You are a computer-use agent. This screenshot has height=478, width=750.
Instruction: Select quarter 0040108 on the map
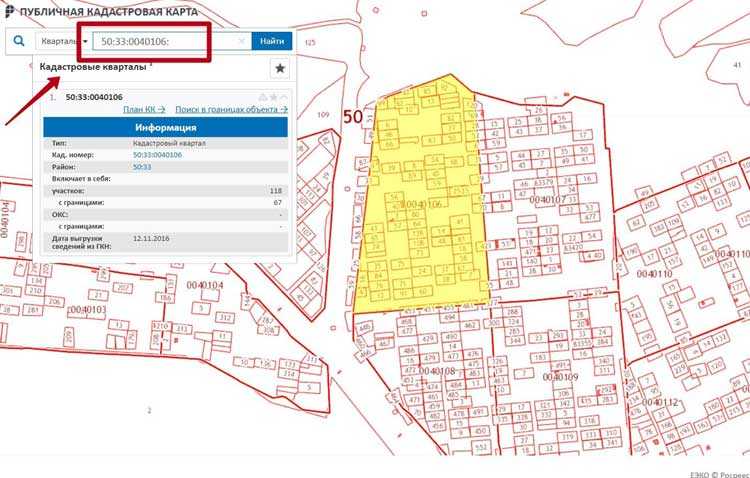point(437,371)
